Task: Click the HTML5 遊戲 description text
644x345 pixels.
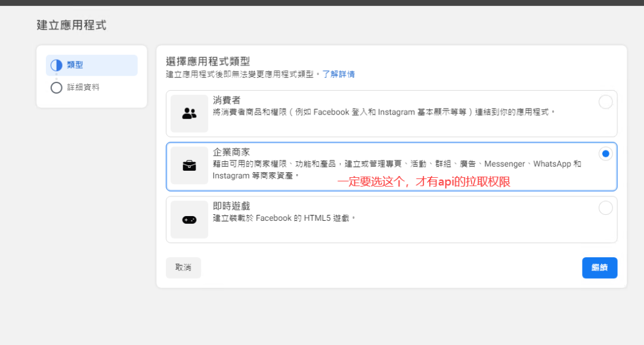Action: click(x=284, y=218)
